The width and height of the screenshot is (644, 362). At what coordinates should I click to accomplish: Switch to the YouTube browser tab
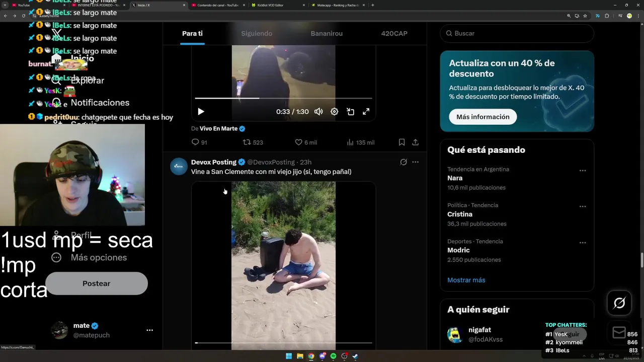(37, 5)
